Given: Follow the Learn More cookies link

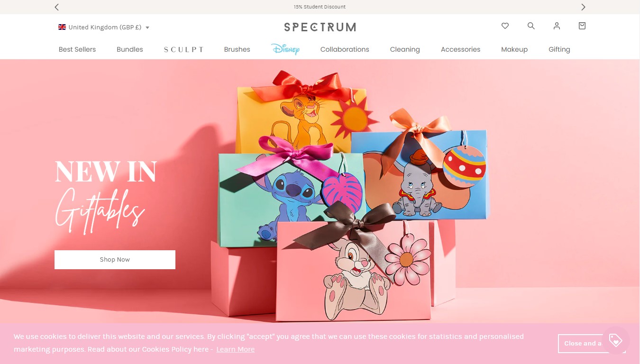Looking at the screenshot, I should (x=236, y=349).
